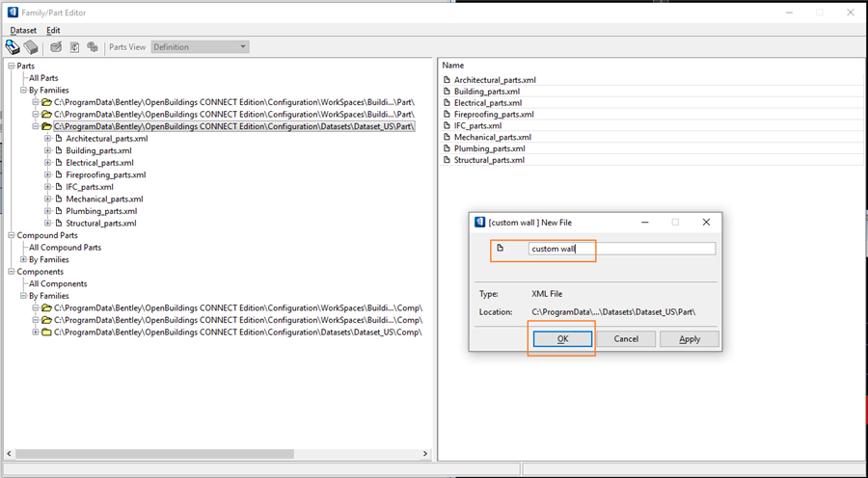Screen dimensions: 868x478
Task: Click the left pane horizontal scrollbar thumb
Action: coord(154,454)
